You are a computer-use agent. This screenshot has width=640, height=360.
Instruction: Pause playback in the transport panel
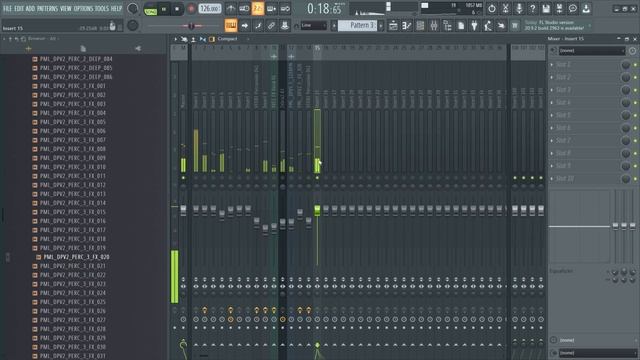pos(164,9)
